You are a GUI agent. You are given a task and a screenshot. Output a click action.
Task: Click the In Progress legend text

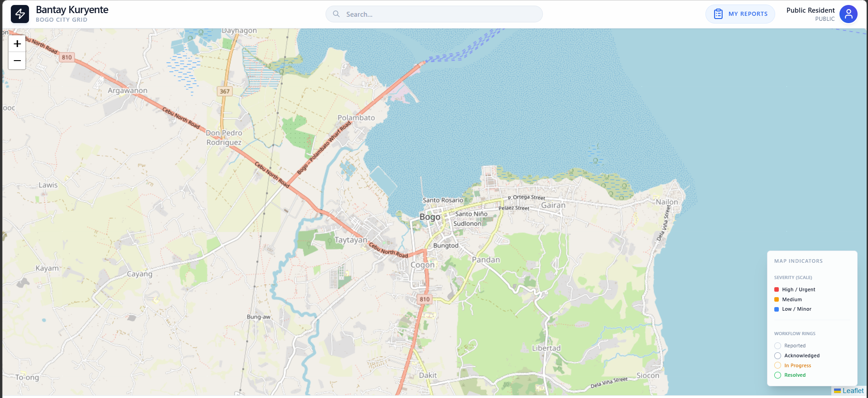point(797,365)
